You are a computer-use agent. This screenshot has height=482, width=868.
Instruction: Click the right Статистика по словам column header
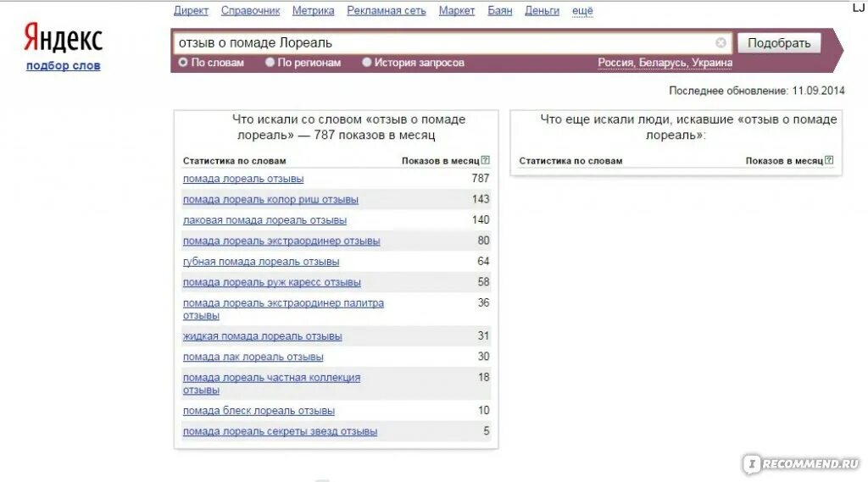pyautogui.click(x=570, y=161)
